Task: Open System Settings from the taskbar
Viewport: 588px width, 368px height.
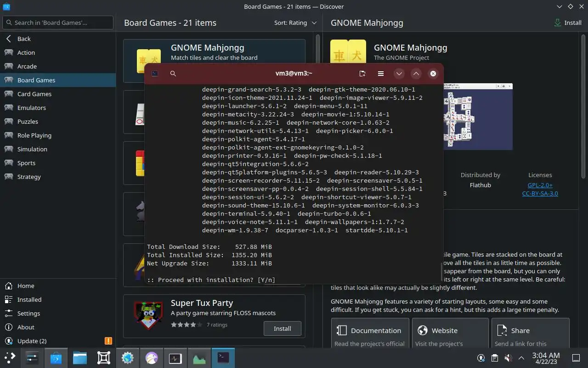Action: click(32, 357)
